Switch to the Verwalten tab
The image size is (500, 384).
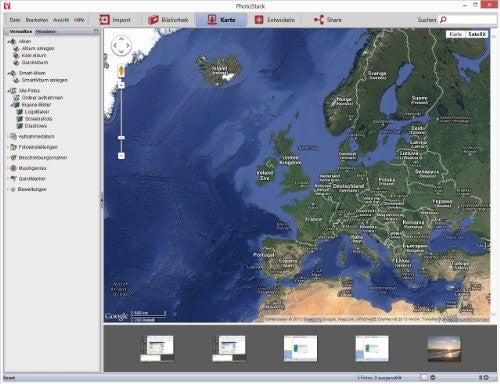21,31
